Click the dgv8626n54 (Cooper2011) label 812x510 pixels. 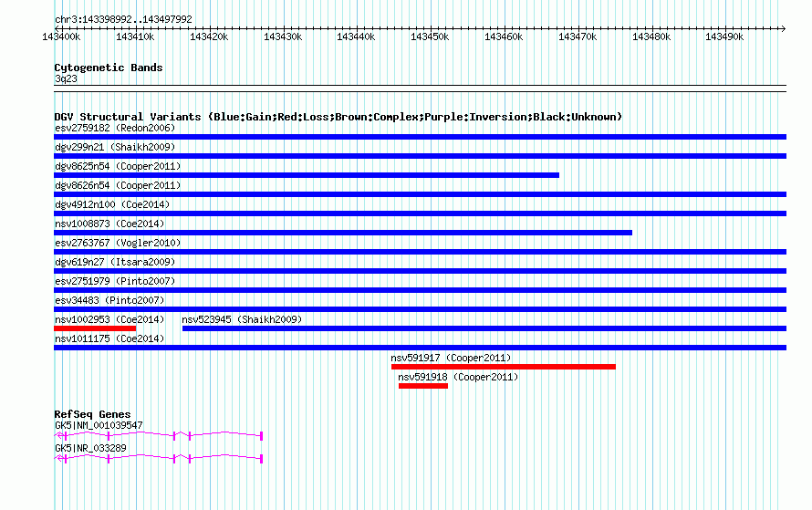(x=118, y=185)
